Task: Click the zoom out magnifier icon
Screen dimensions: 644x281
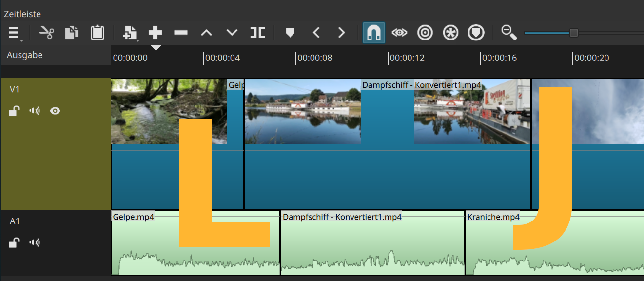Action: pos(509,33)
